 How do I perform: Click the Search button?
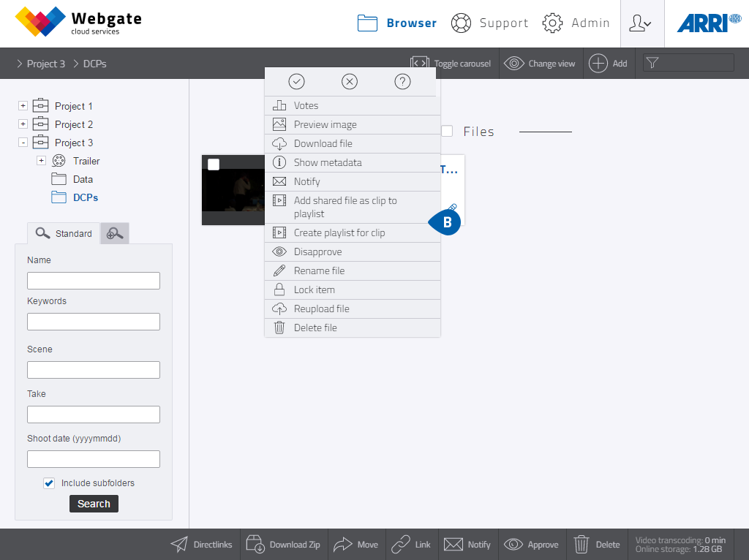(94, 504)
